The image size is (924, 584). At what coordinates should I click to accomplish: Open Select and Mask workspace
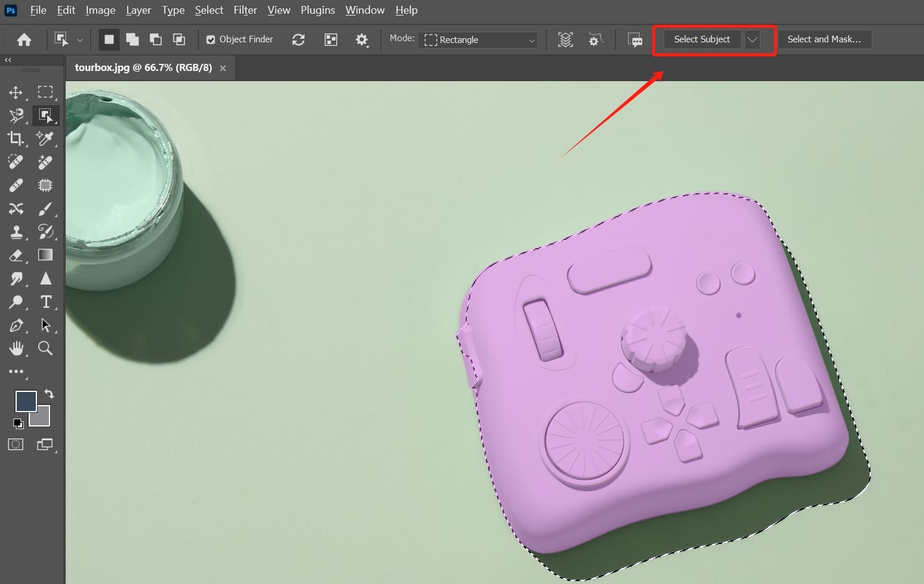(825, 39)
